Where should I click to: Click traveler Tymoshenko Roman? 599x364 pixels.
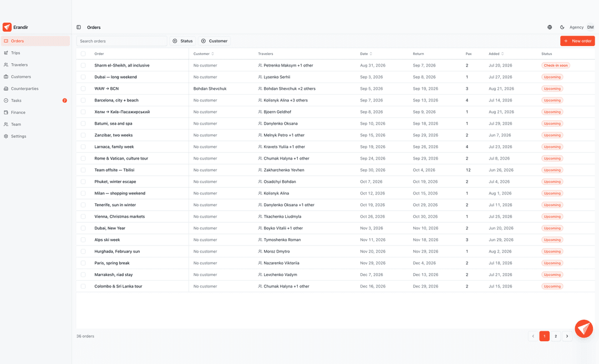(x=282, y=240)
